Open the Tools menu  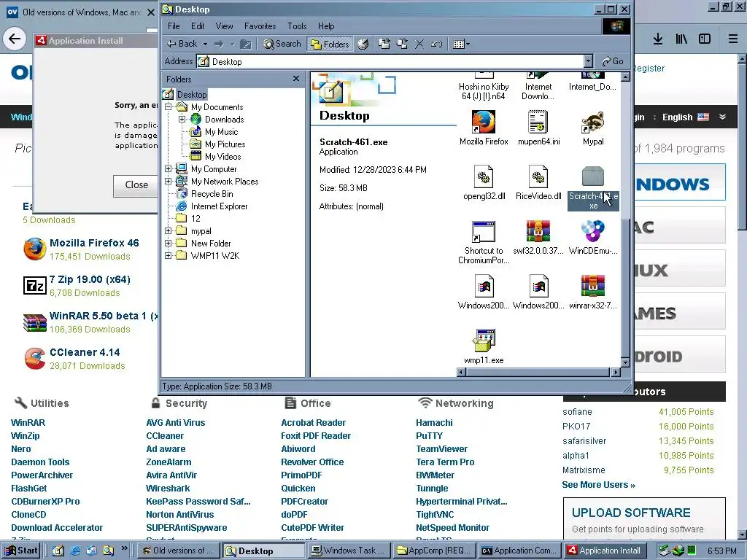pyautogui.click(x=297, y=26)
